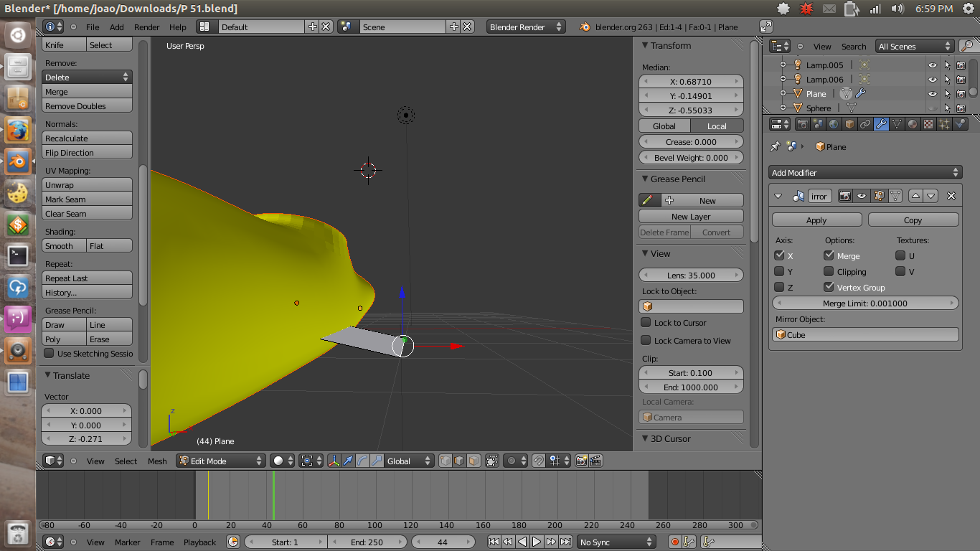
Task: Open the Mesh menu in viewport header
Action: pos(157,461)
